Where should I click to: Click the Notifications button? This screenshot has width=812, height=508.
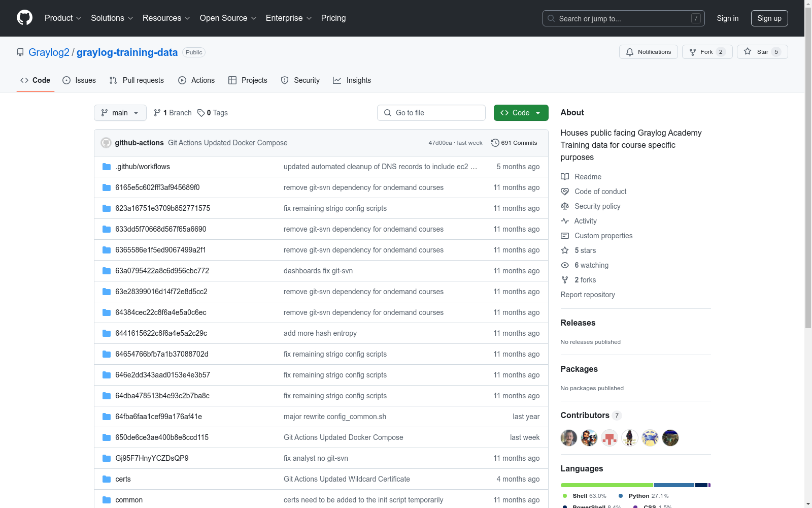pyautogui.click(x=649, y=52)
